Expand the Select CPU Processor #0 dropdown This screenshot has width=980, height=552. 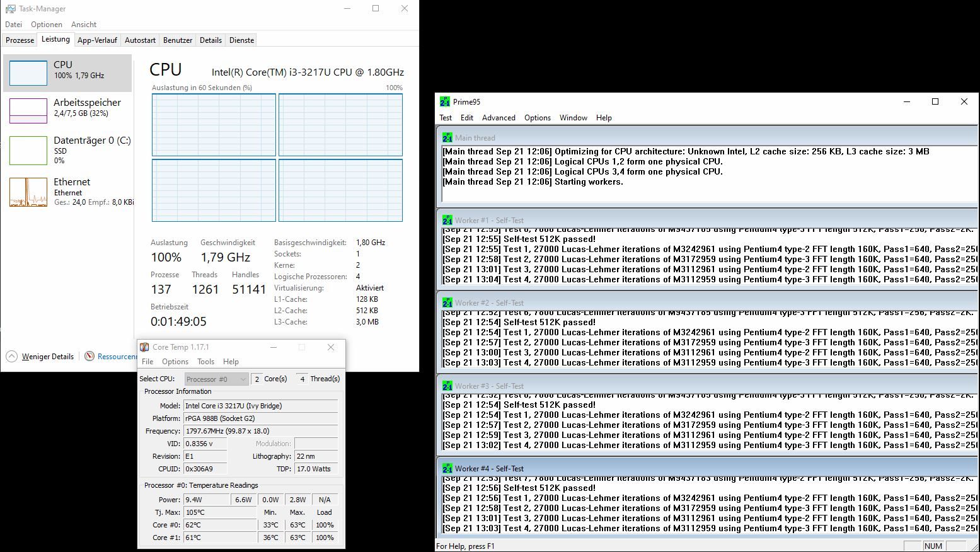coord(216,379)
